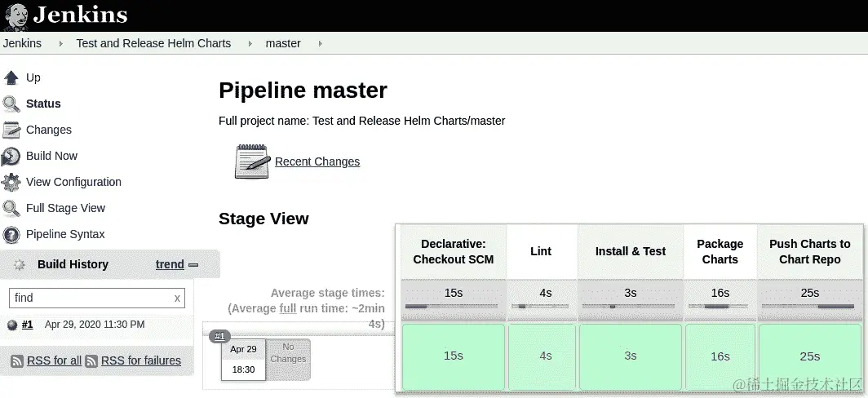Open RSS for failures link
The image size is (868, 398).
tap(140, 361)
